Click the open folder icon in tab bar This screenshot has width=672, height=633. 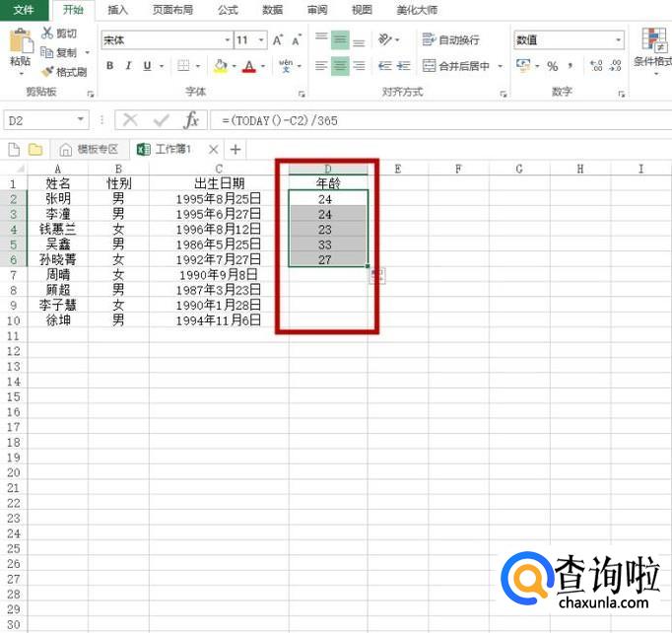coord(35,149)
